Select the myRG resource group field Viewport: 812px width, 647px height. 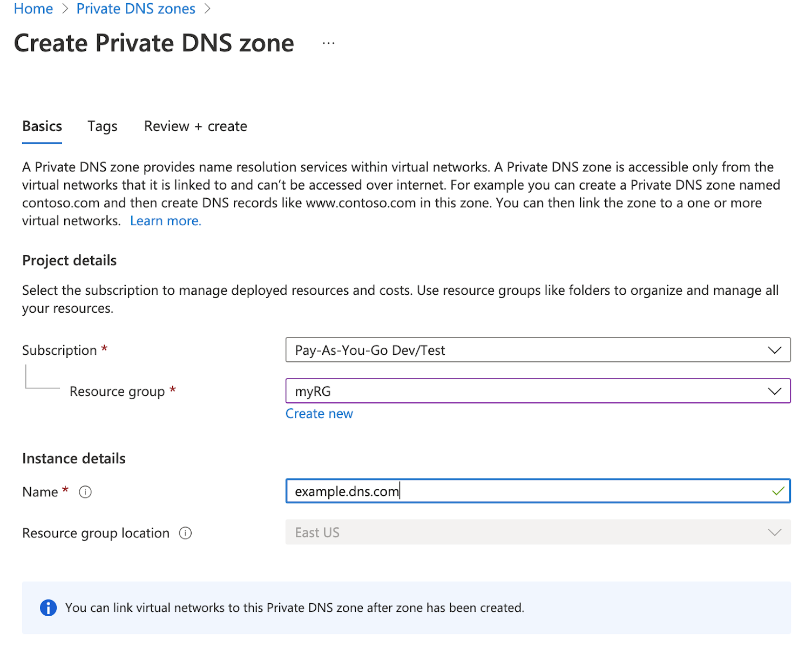(486, 390)
